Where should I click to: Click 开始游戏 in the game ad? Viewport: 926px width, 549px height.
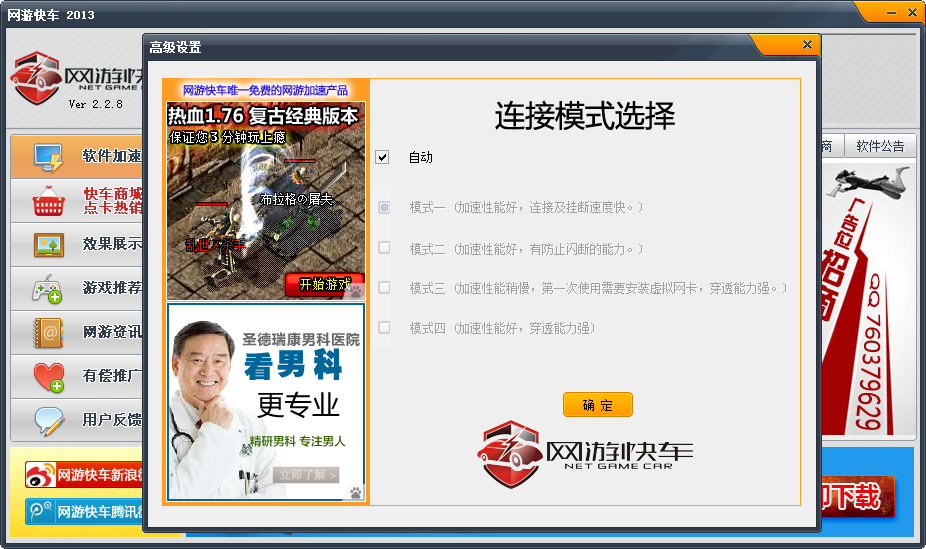coord(324,284)
